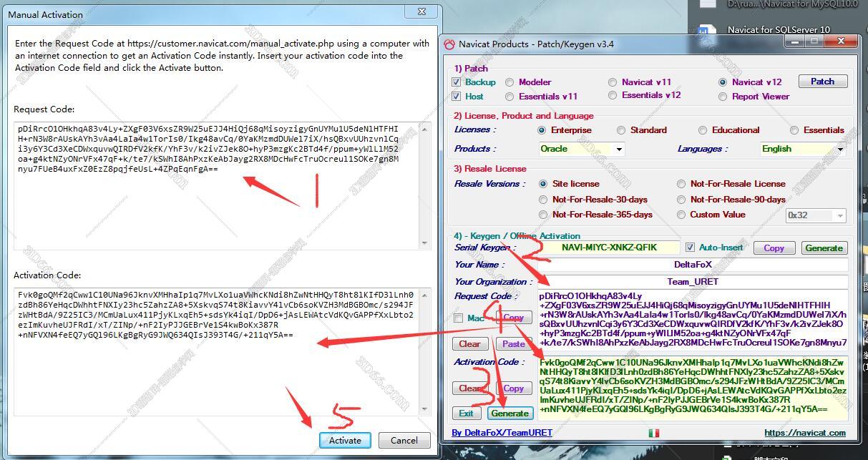Click up arrow of Request Code scrollbar

[425, 129]
